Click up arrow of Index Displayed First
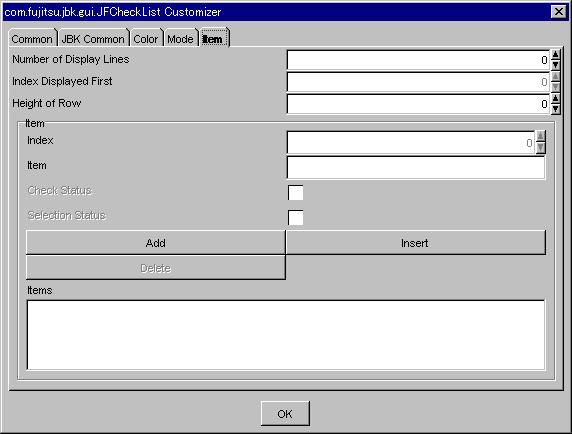 tap(555, 77)
